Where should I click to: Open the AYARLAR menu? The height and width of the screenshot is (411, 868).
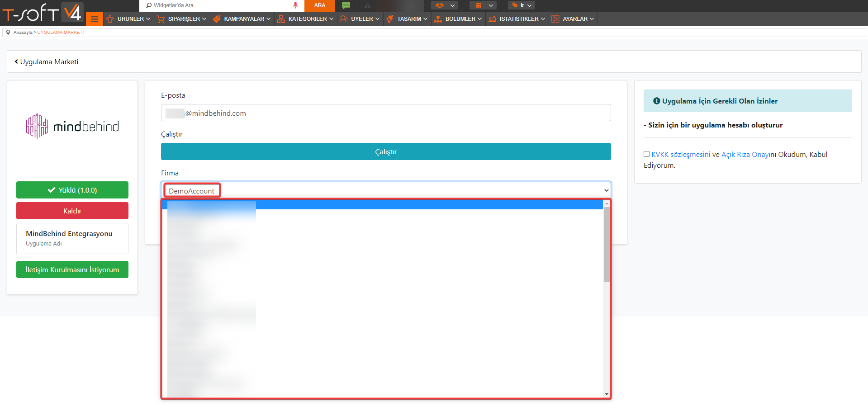[x=573, y=19]
